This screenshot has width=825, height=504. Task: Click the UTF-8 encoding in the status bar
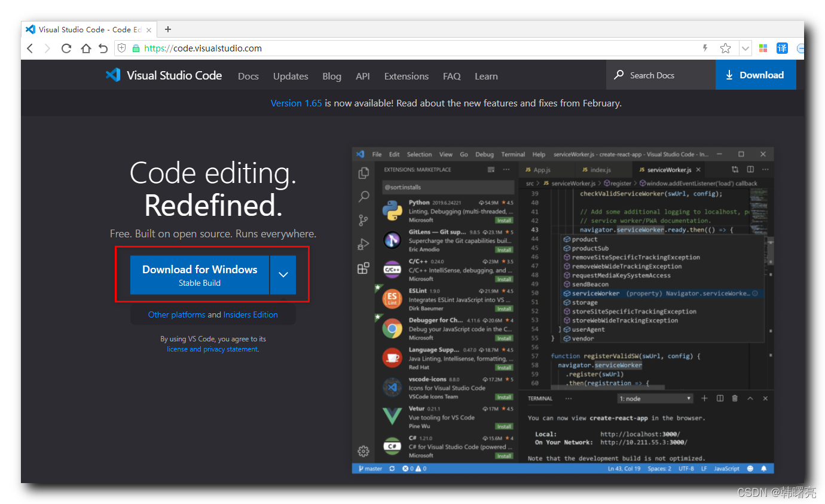(686, 469)
